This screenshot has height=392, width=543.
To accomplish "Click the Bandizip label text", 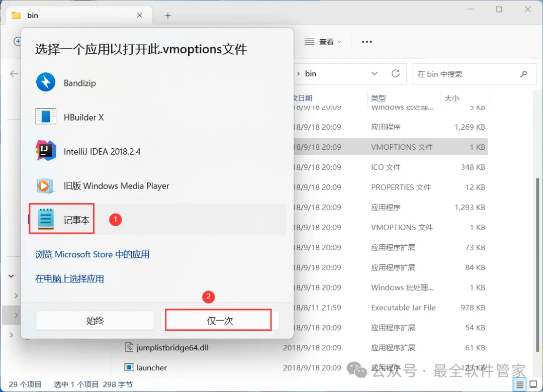I will tap(79, 83).
